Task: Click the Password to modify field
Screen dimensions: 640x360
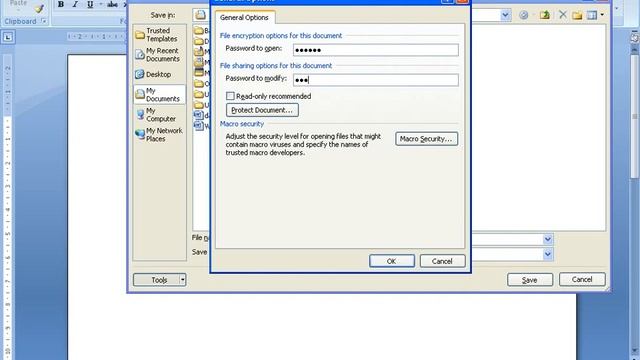Action: coord(376,80)
